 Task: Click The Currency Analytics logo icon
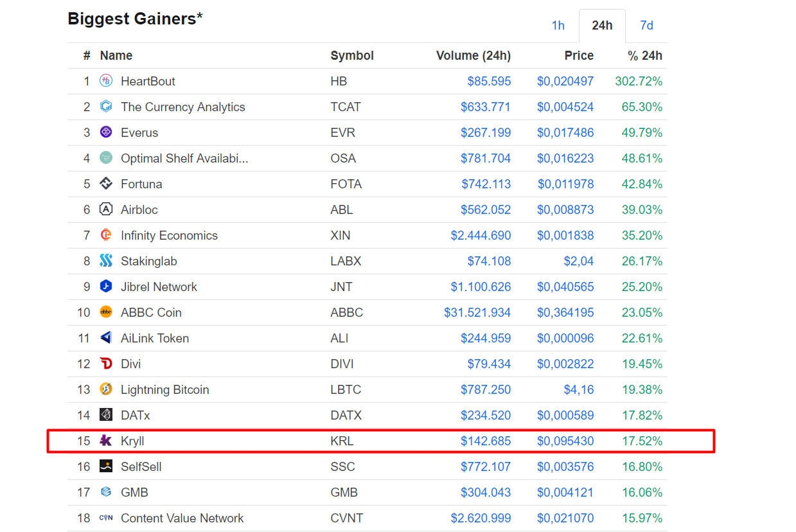pyautogui.click(x=106, y=107)
